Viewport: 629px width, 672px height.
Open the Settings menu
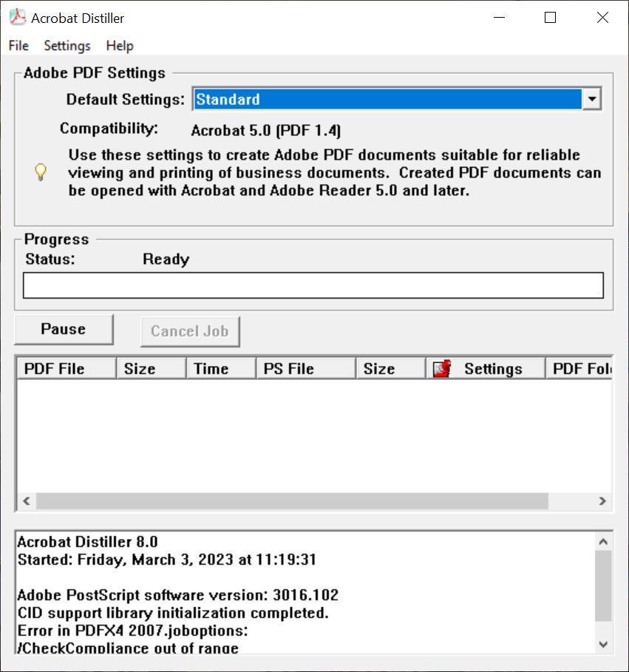coord(67,45)
